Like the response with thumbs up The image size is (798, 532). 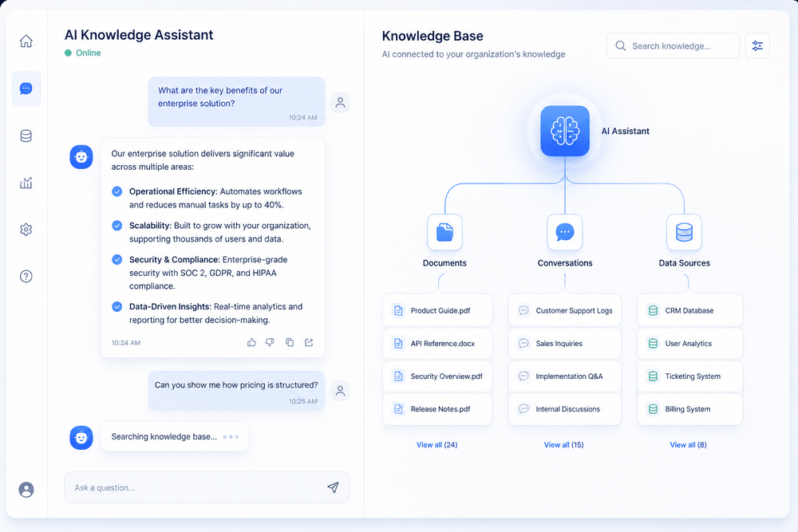pyautogui.click(x=251, y=342)
